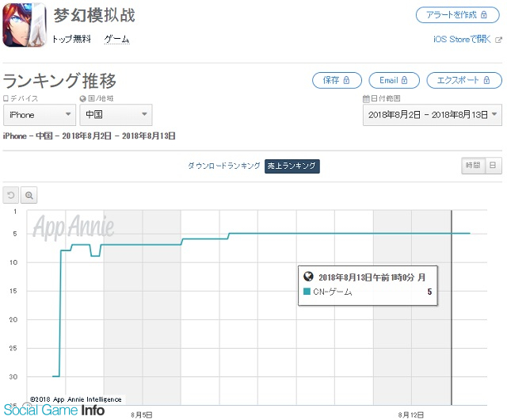This screenshot has width=507, height=420.
Task: Click the エクスポート button
Action: (x=464, y=80)
